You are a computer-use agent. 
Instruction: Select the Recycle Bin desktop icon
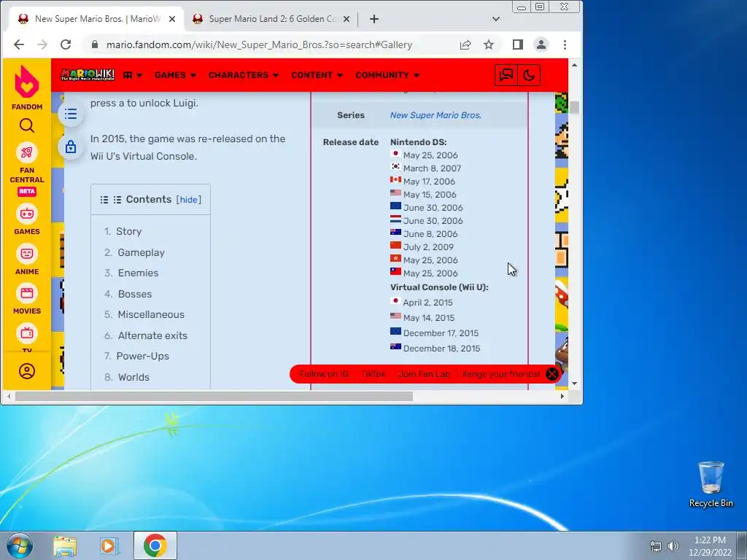[711, 484]
